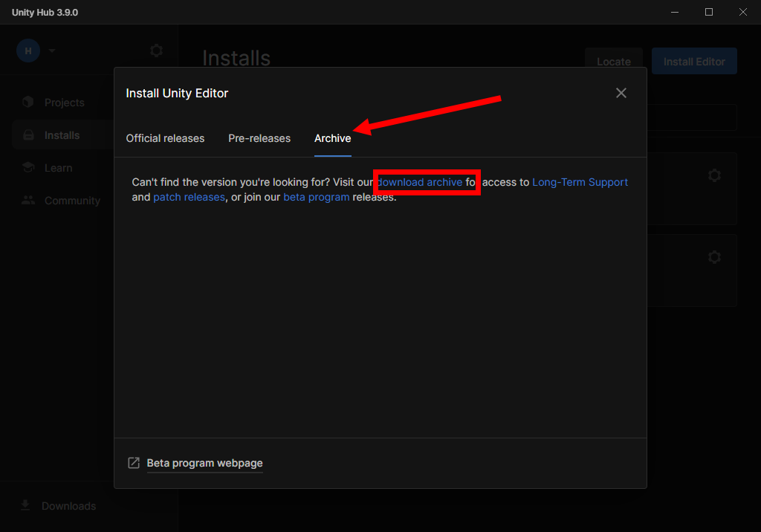Minimize the Unity Hub window
761x532 pixels.
pyautogui.click(x=675, y=12)
